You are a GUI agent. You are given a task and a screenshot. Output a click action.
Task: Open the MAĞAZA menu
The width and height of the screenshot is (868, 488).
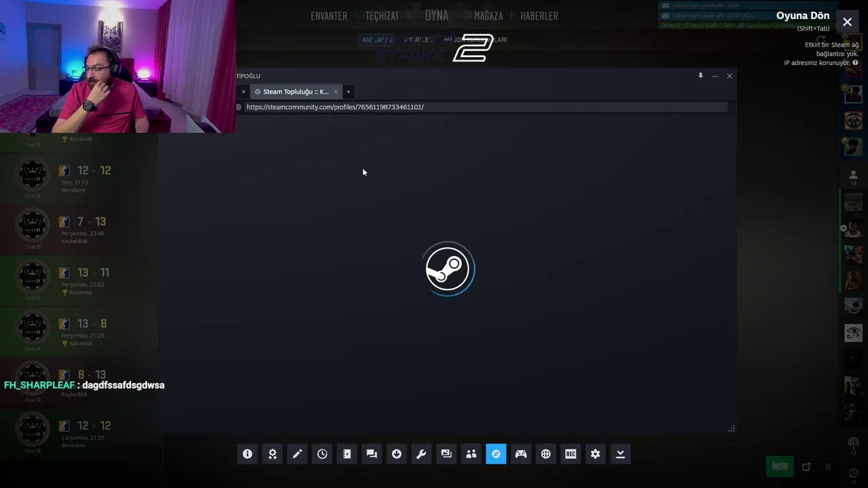click(489, 16)
